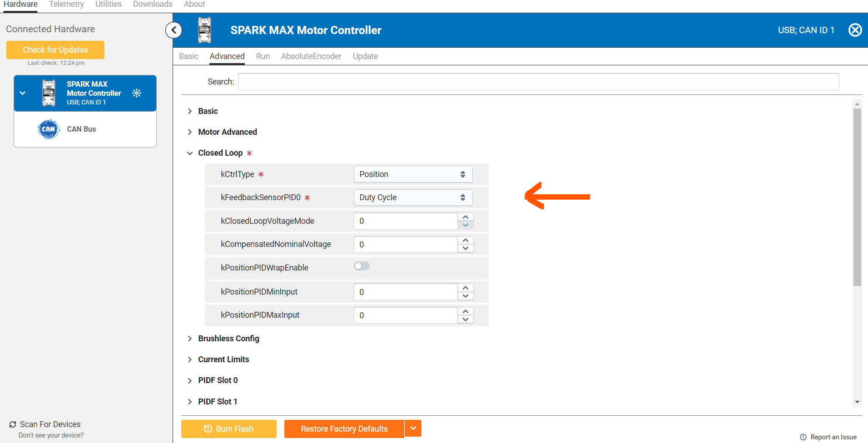Click the vertical scrollbar thumb
The width and height of the screenshot is (868, 443).
[x=857, y=197]
